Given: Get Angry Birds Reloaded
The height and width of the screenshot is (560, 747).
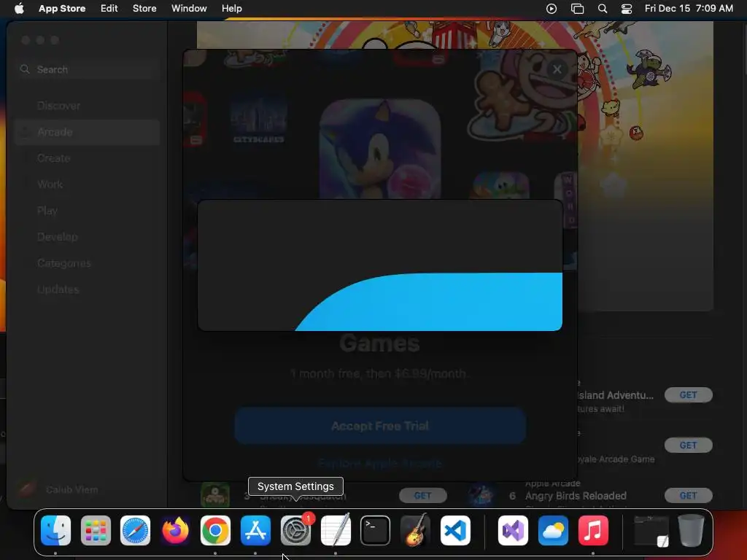Looking at the screenshot, I should pos(688,496).
